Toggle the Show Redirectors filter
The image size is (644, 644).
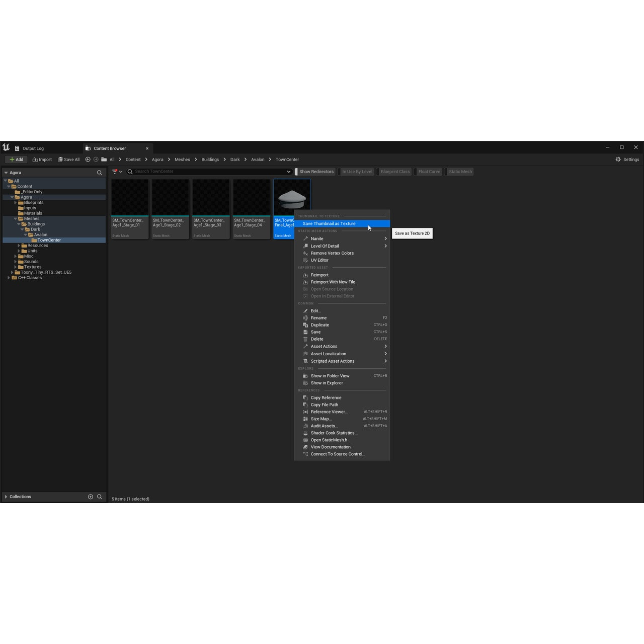pyautogui.click(x=315, y=172)
